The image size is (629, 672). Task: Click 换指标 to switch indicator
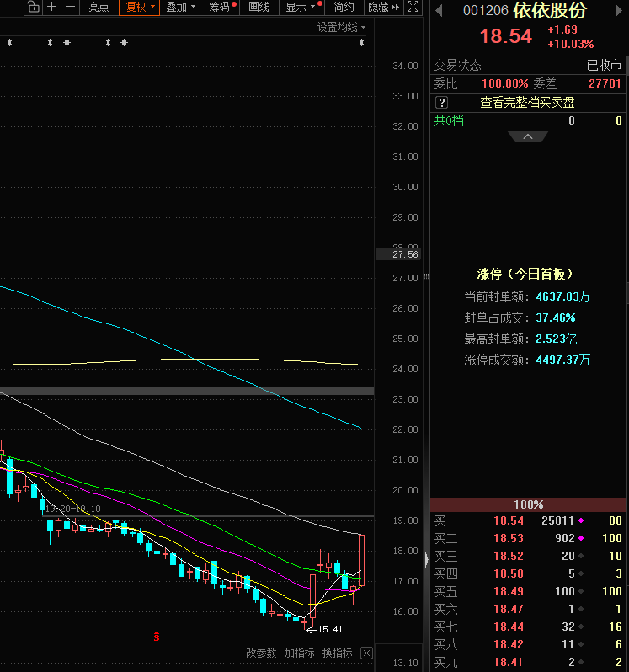pos(337,653)
